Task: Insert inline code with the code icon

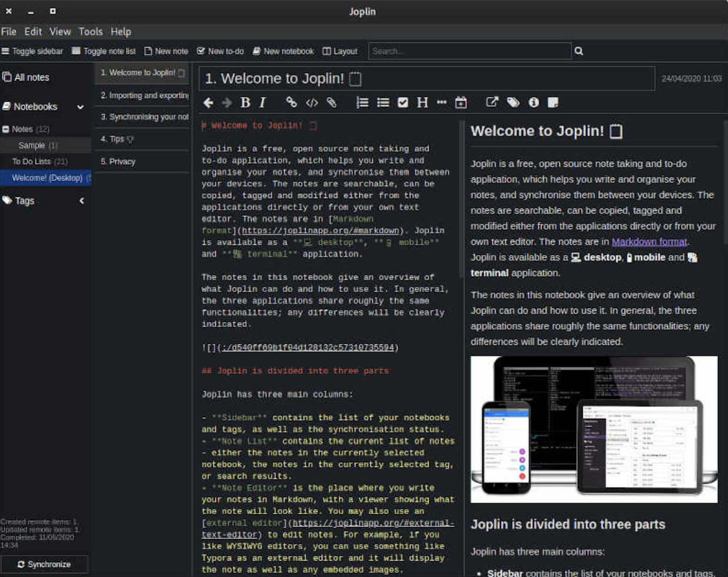Action: point(312,103)
